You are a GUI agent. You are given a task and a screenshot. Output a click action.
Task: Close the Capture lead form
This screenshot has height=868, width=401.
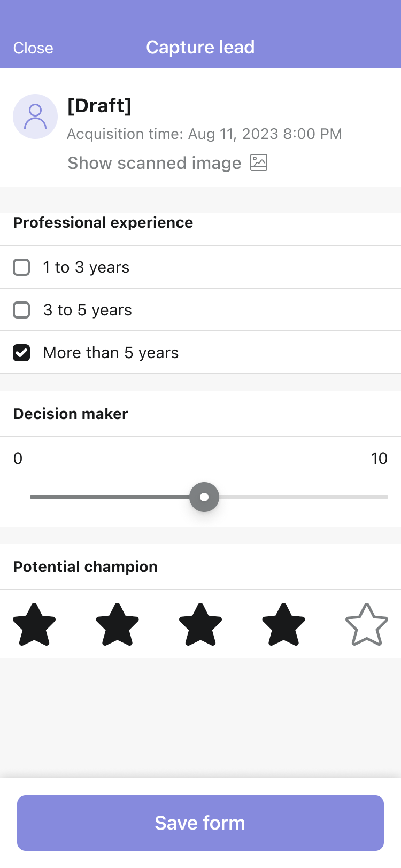point(33,48)
